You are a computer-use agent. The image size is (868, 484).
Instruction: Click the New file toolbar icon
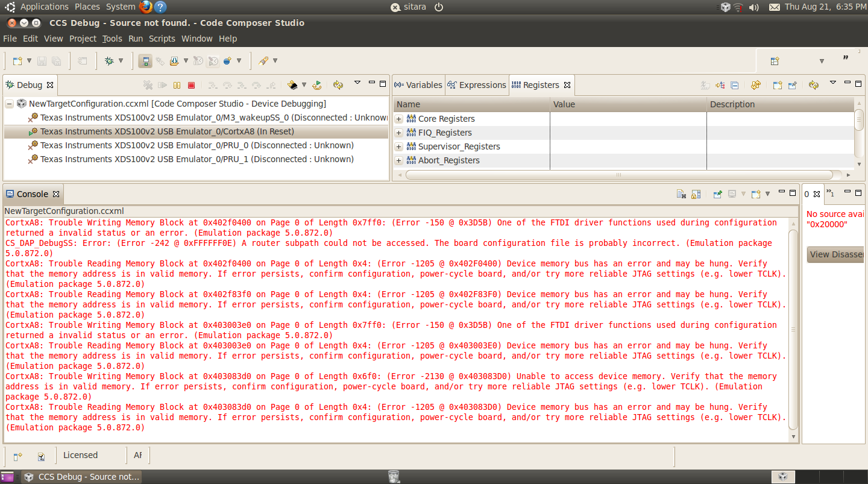click(17, 61)
